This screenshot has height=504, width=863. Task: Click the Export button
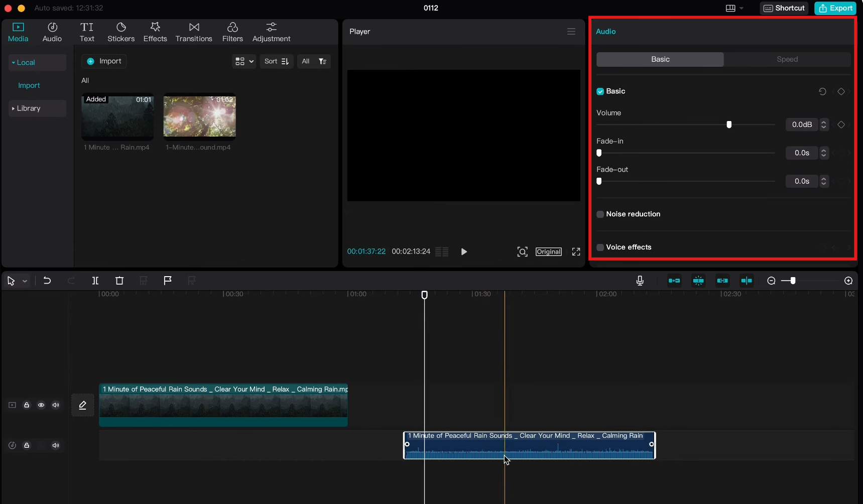835,8
